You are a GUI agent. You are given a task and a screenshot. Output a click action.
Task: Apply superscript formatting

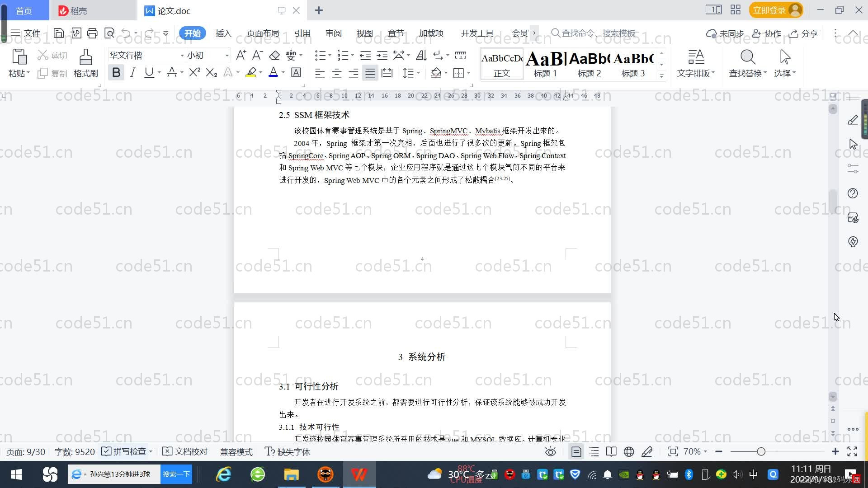194,73
